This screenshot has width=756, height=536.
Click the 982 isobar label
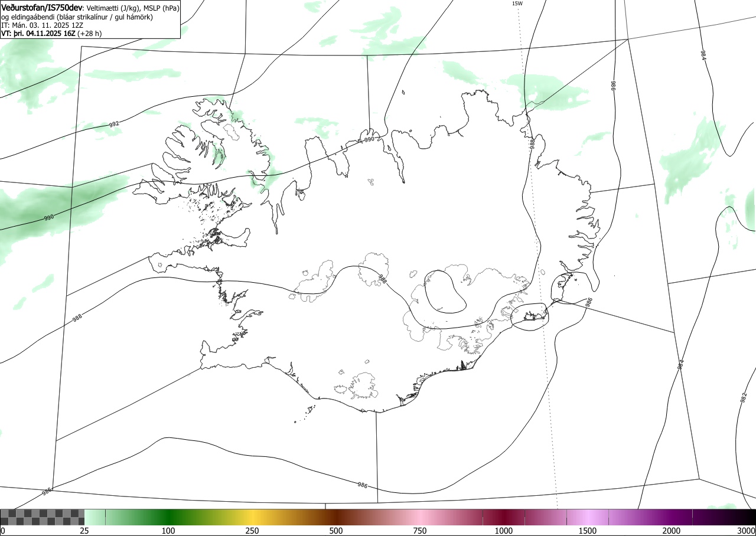[x=744, y=398]
